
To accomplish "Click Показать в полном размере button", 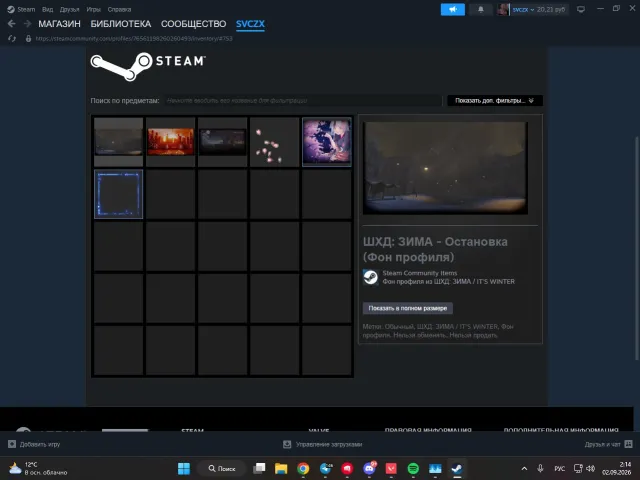I will click(x=408, y=308).
